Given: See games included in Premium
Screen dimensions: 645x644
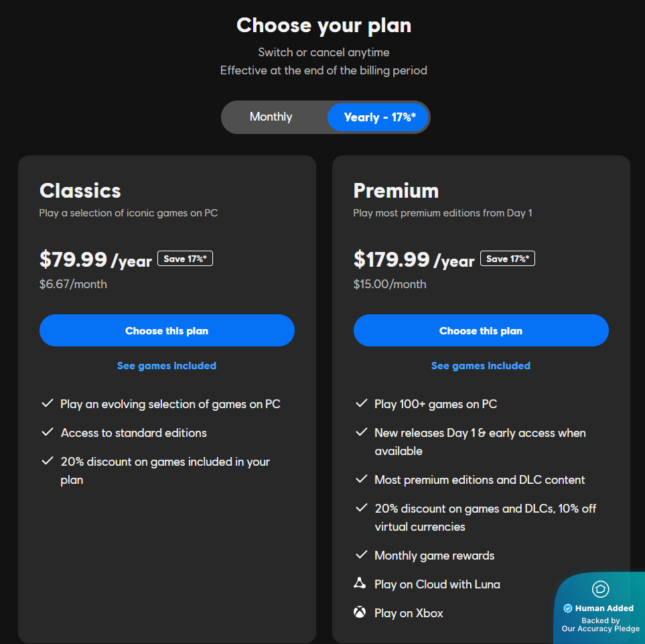Looking at the screenshot, I should click(x=481, y=366).
